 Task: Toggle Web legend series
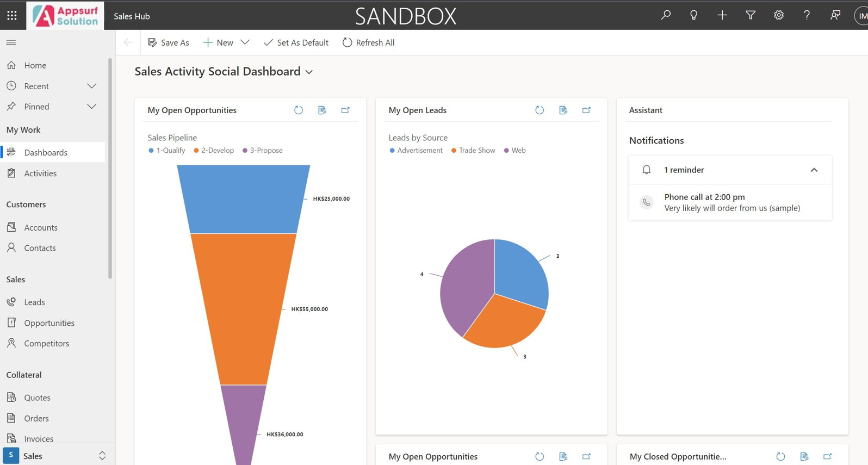click(x=514, y=150)
